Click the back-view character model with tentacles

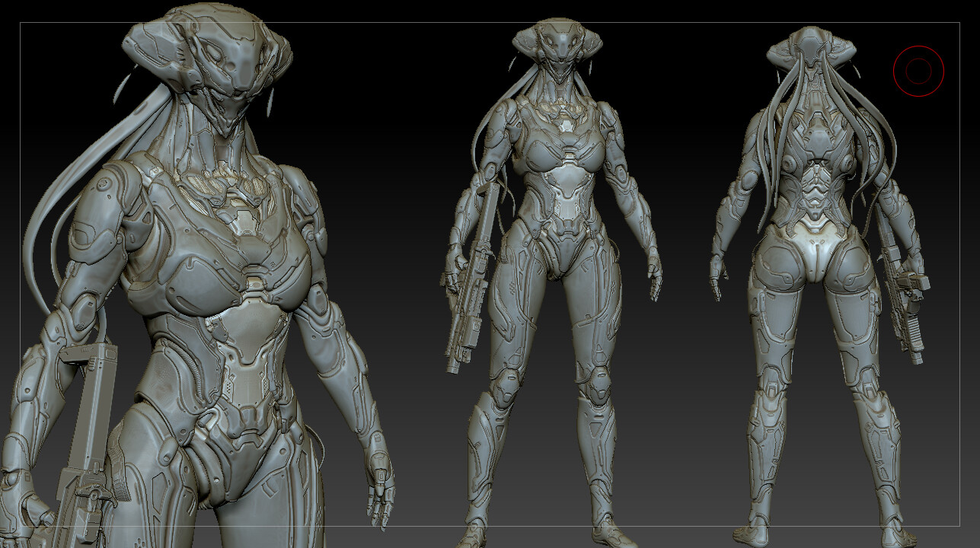820,285
